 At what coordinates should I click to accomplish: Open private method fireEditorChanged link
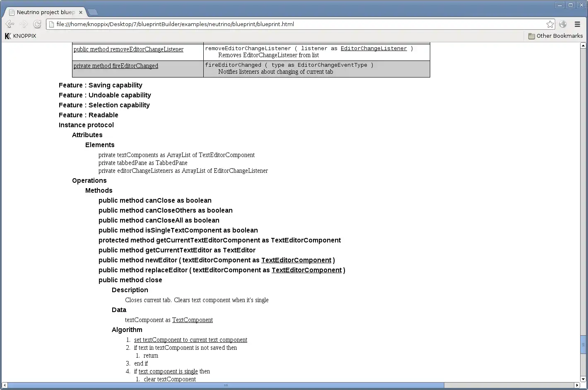click(116, 66)
